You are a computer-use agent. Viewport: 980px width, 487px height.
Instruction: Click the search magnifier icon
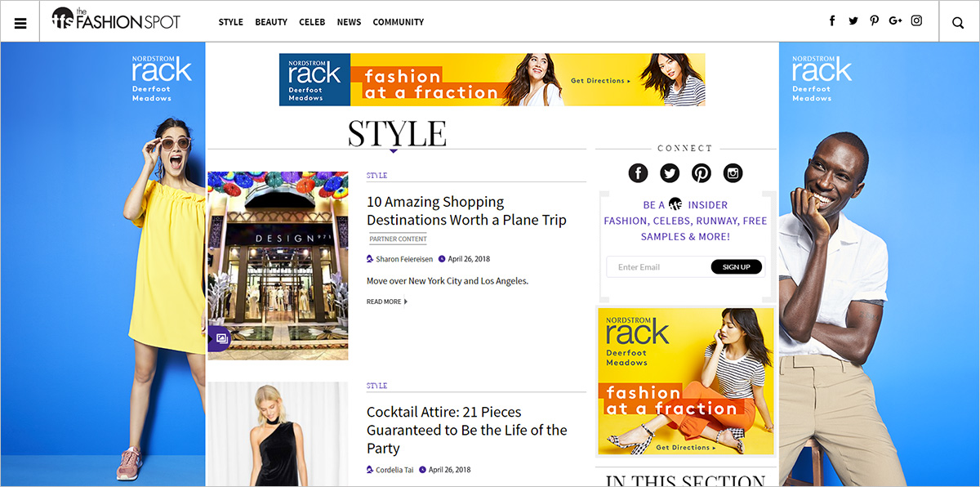point(958,22)
